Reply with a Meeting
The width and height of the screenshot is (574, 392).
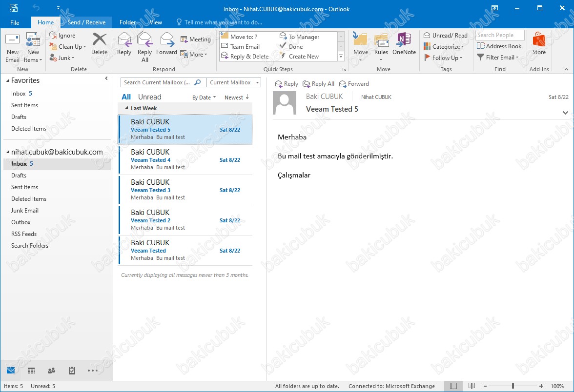(x=196, y=39)
